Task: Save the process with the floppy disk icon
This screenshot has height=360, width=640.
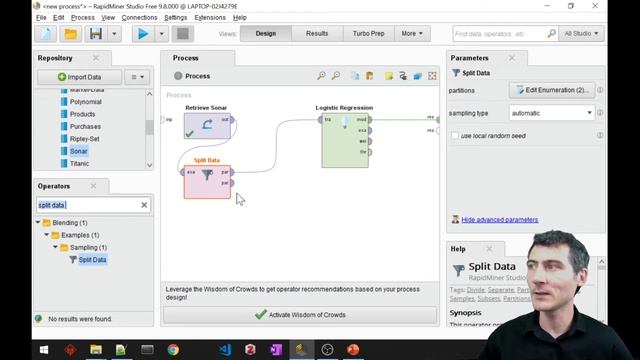Action: (96, 33)
